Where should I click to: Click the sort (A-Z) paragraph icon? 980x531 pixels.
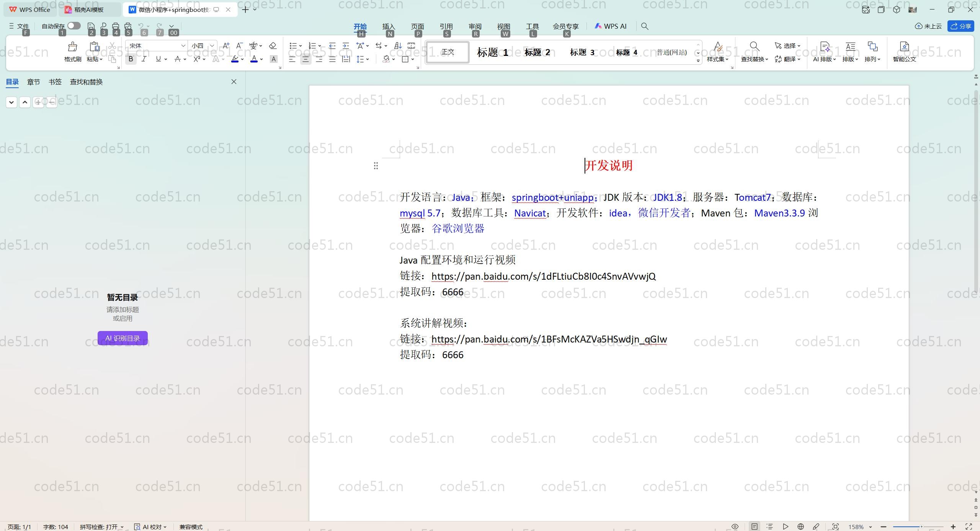pyautogui.click(x=398, y=46)
